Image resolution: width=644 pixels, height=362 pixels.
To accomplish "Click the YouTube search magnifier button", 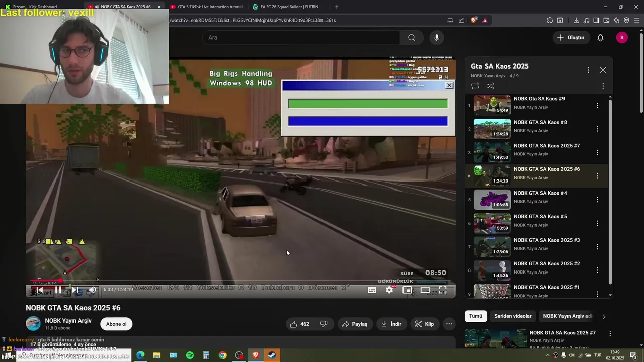I will 412,38.
